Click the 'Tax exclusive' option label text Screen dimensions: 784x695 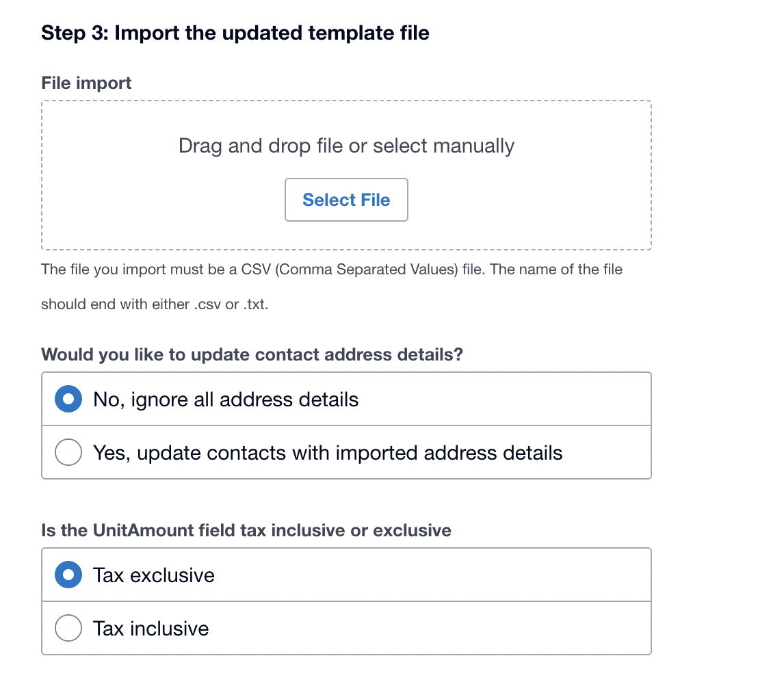coord(154,575)
